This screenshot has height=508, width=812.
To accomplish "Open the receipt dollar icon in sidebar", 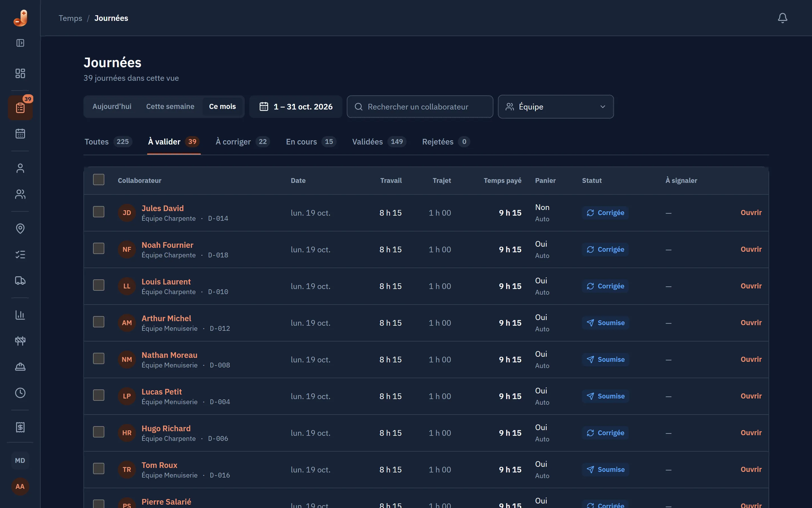I will 20,427.
